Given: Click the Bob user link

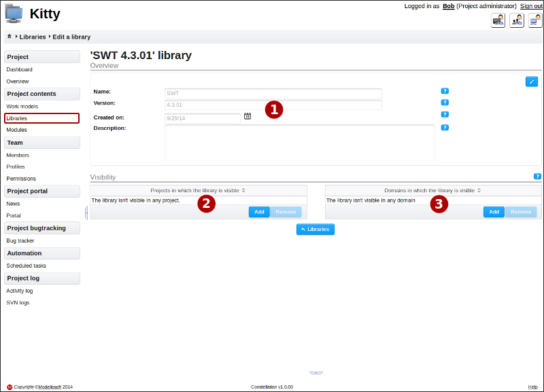Looking at the screenshot, I should point(449,6).
